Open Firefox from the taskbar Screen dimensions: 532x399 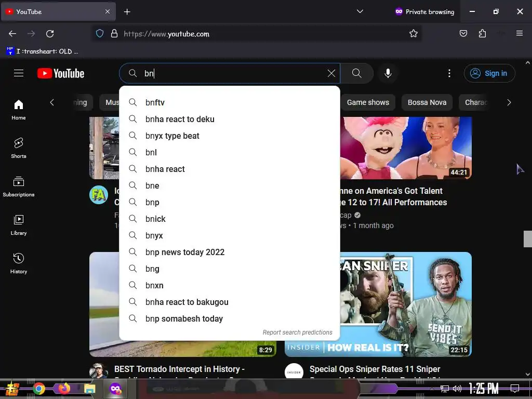coord(64,389)
